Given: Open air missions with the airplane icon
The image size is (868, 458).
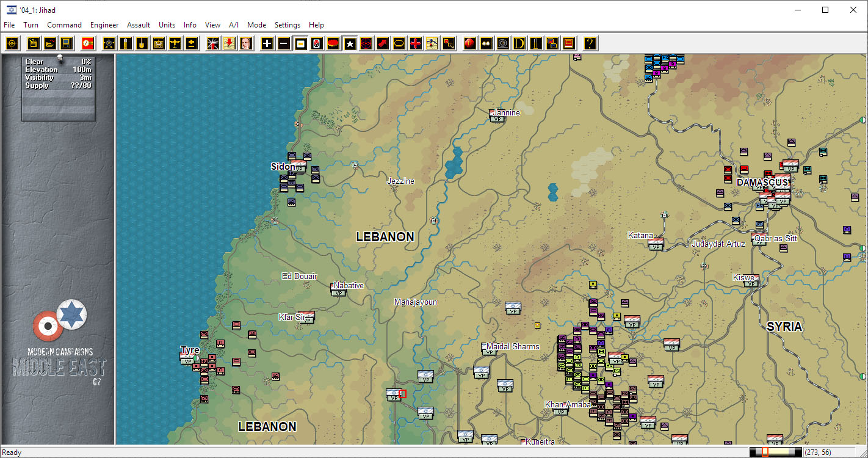Looking at the screenshot, I should pyautogui.click(x=175, y=43).
